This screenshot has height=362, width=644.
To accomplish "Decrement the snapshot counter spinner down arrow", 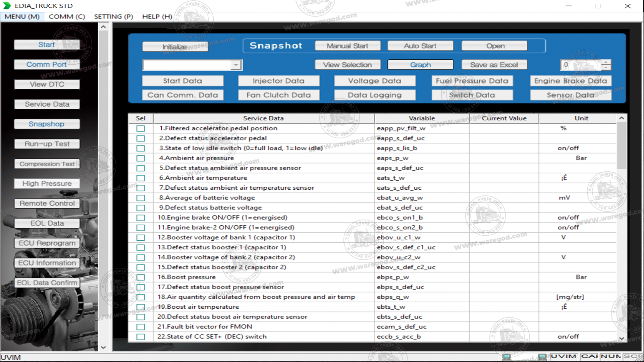I will coord(606,67).
